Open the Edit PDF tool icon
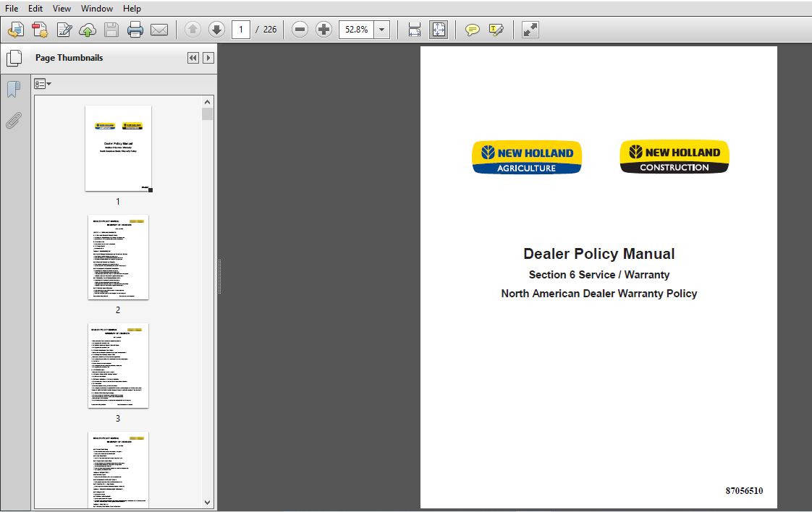The height and width of the screenshot is (512, 812). [64, 30]
